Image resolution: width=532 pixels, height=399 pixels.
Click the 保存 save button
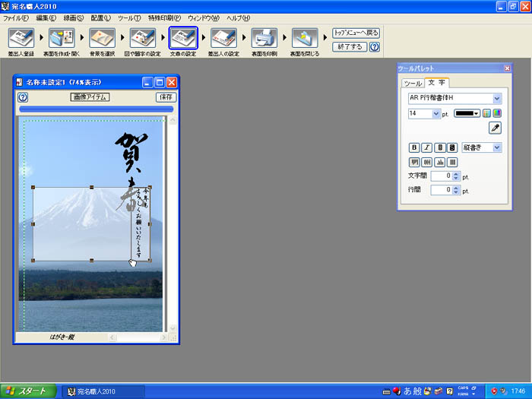pos(166,97)
